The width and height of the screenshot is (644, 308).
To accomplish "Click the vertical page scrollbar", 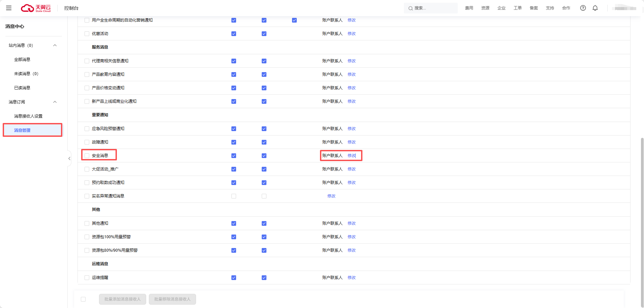I will (x=642, y=219).
